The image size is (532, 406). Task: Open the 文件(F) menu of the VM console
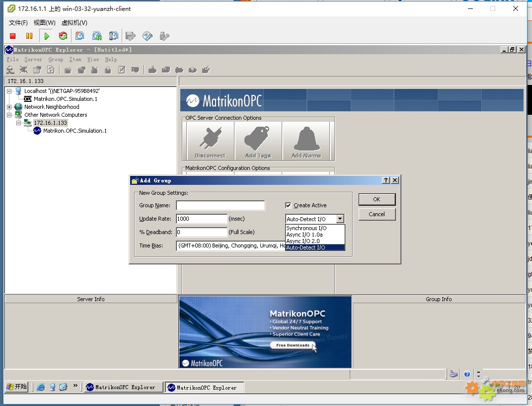18,23
